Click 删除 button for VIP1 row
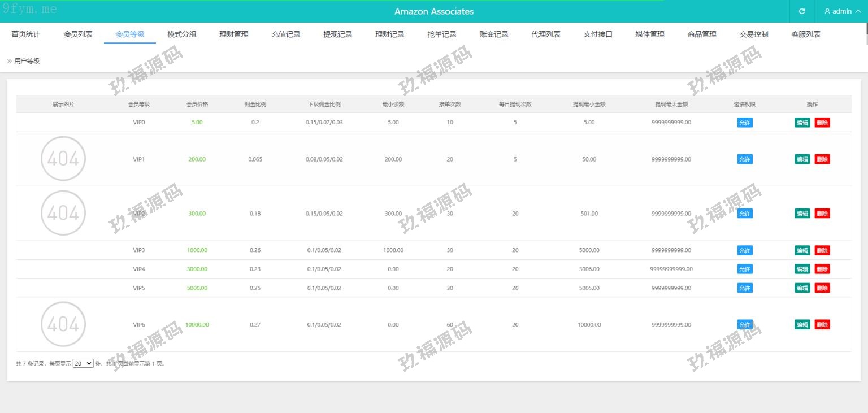The width and height of the screenshot is (868, 413). pyautogui.click(x=822, y=159)
